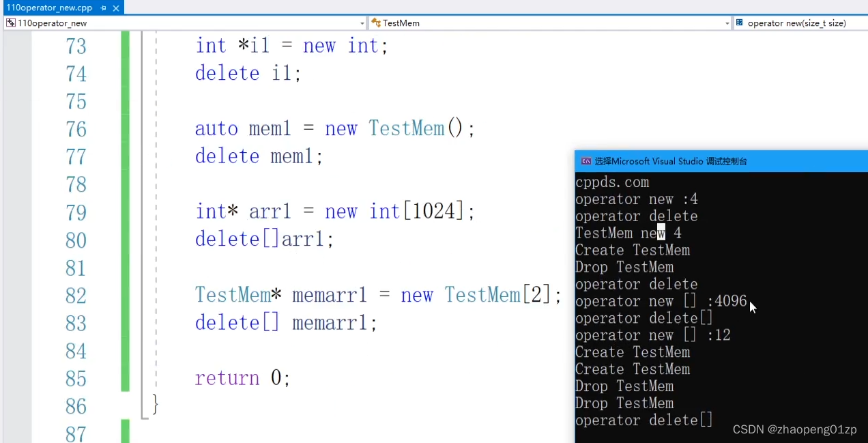Click line number 76 in the margin
868x443 pixels.
tap(76, 129)
